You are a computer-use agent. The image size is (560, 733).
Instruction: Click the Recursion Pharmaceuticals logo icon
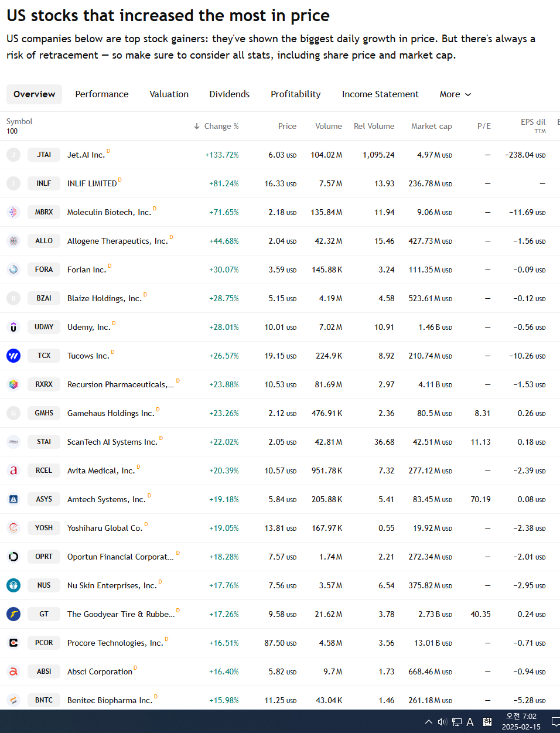pyautogui.click(x=13, y=384)
